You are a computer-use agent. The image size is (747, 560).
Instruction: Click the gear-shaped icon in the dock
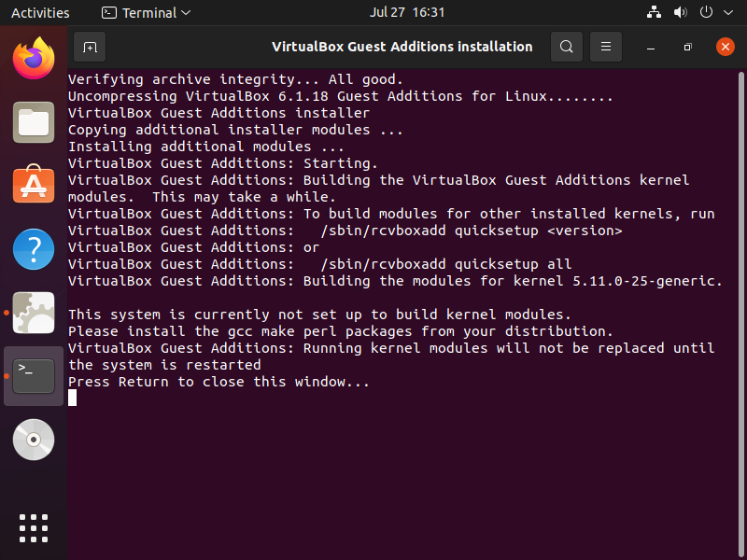[34, 313]
